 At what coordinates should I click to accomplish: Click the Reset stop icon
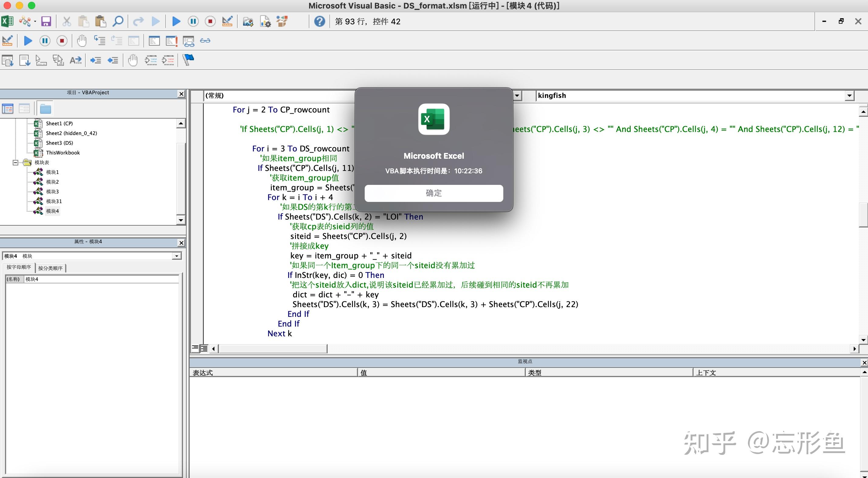point(210,22)
